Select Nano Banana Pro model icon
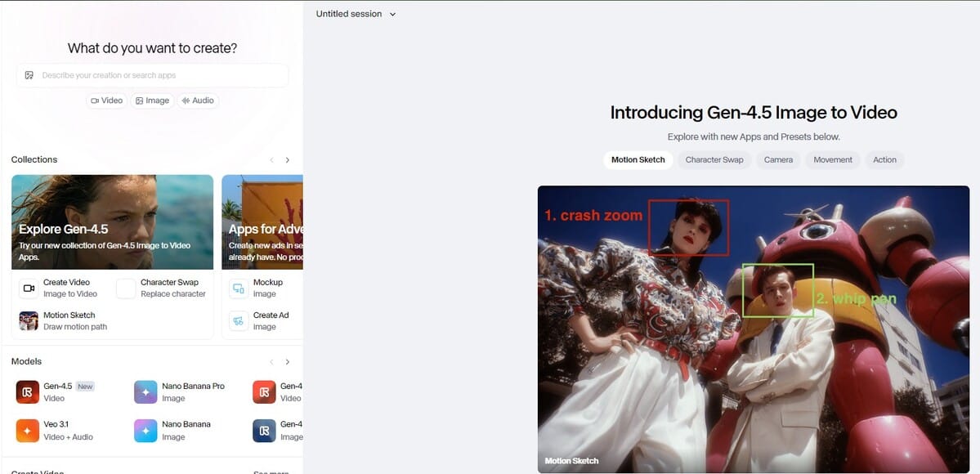The image size is (980, 474). click(145, 392)
